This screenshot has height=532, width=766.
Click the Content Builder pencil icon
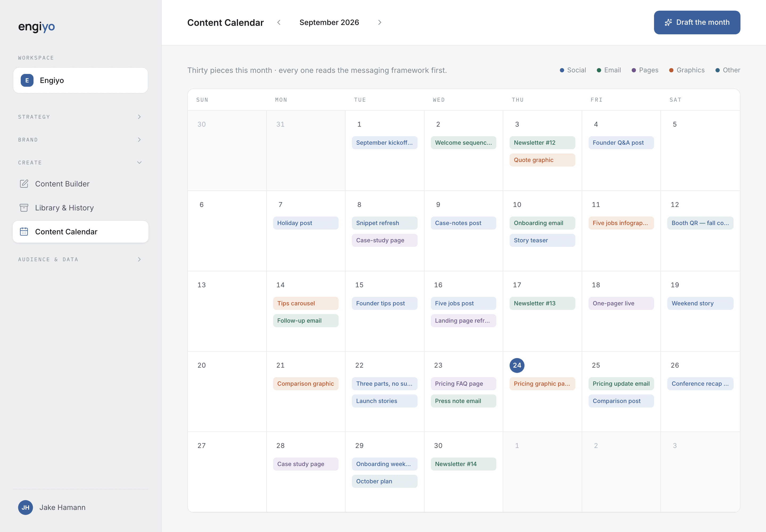pyautogui.click(x=24, y=184)
